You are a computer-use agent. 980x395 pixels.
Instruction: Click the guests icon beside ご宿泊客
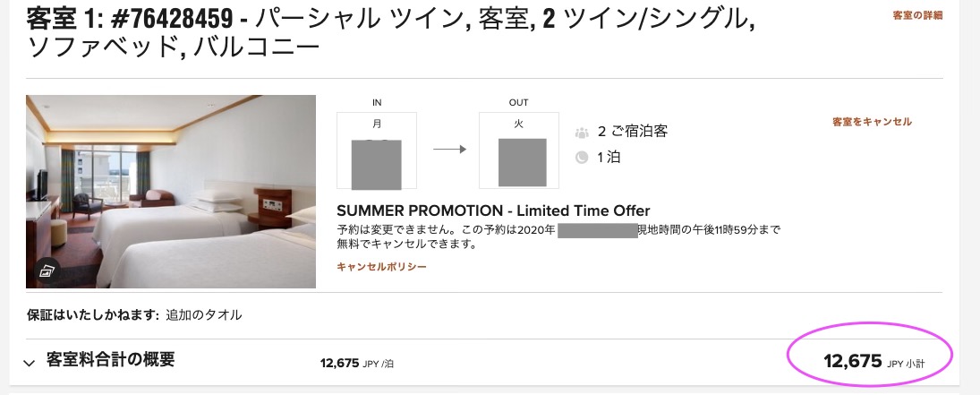pyautogui.click(x=582, y=132)
